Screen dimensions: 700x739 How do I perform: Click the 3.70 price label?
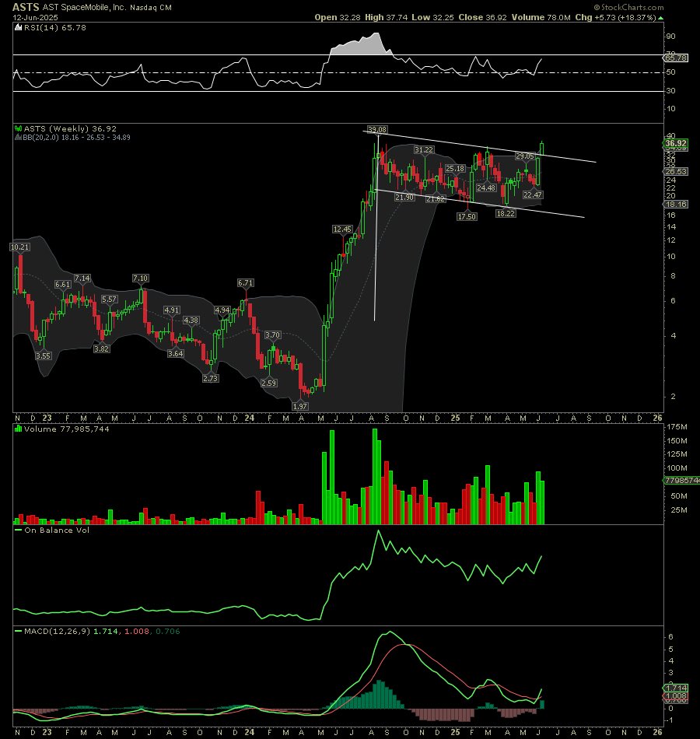click(x=272, y=334)
